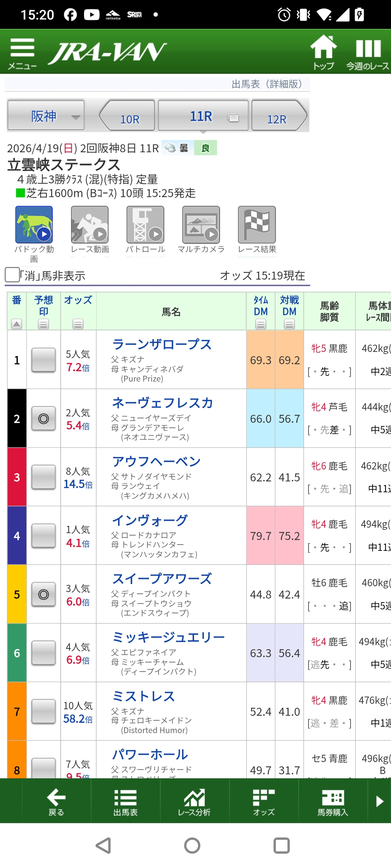
Task: Open this week's races (今週のレース) icon
Action: [x=368, y=53]
